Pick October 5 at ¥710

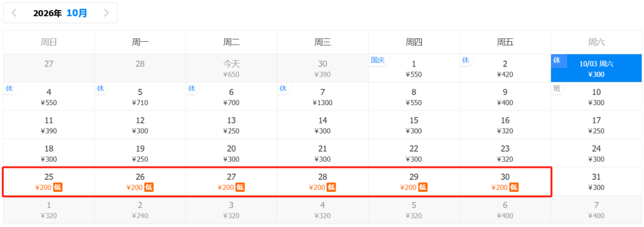(140, 97)
